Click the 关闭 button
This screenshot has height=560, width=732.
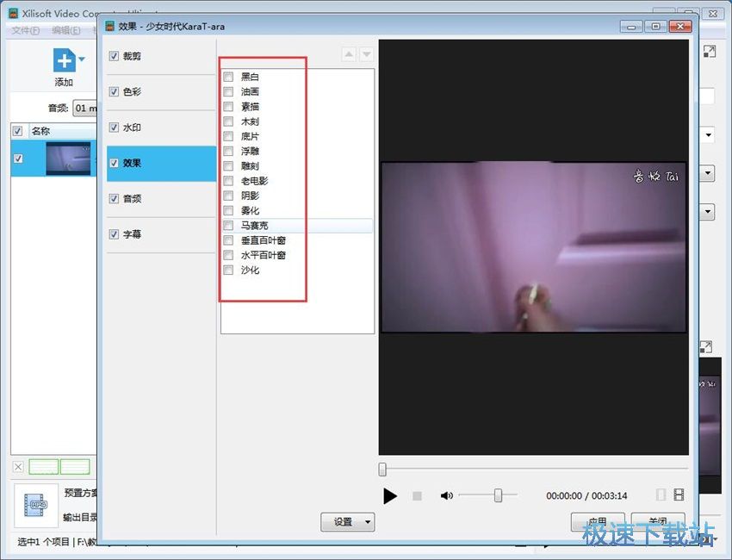pyautogui.click(x=658, y=520)
